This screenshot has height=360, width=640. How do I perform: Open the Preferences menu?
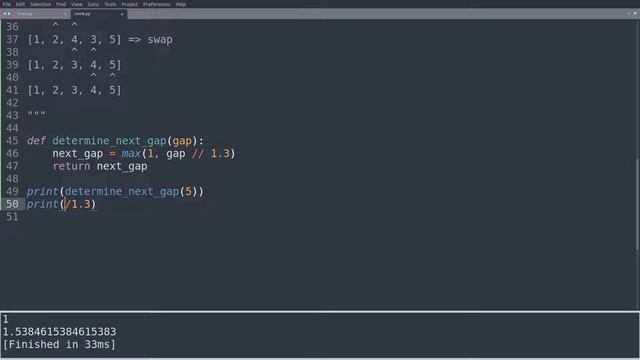coord(156,4)
